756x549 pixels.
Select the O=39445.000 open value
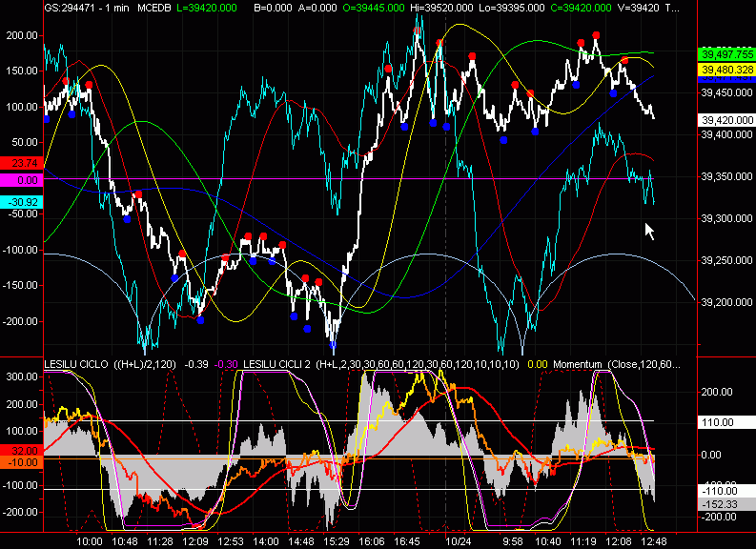(x=374, y=8)
